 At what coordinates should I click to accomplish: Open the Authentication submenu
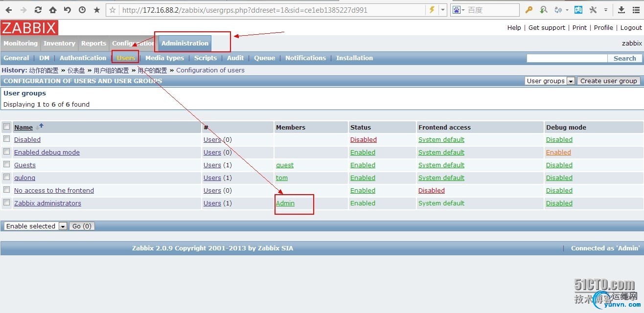[x=83, y=58]
